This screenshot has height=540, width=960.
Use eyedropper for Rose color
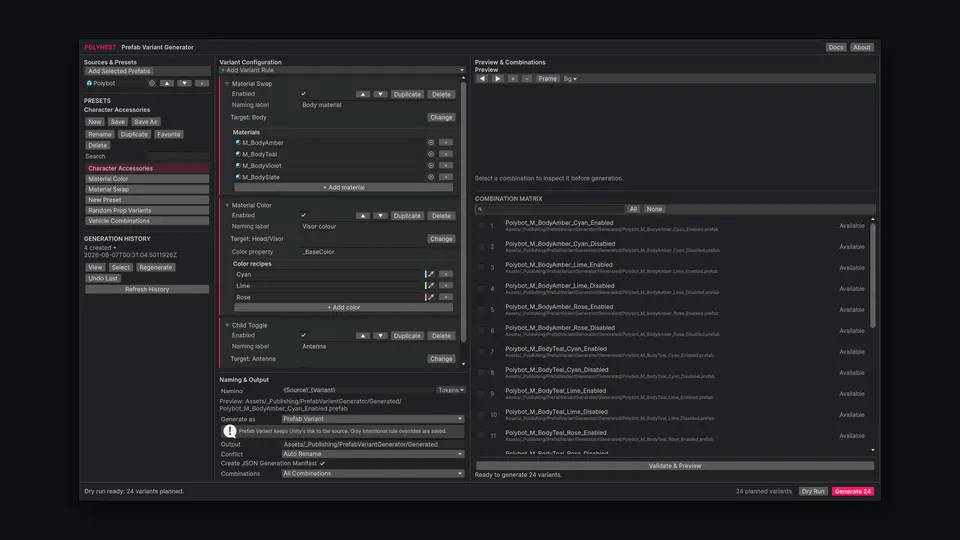(431, 297)
